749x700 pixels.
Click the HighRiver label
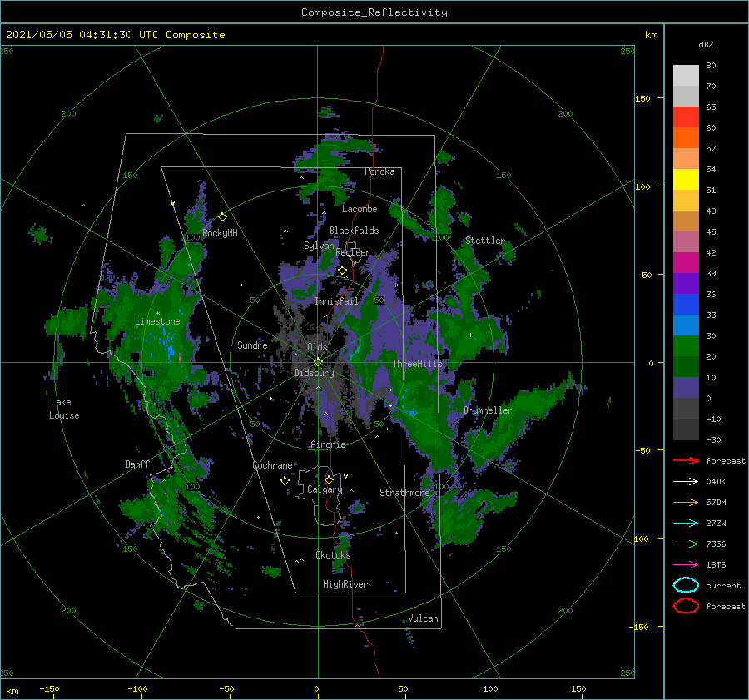coord(345,584)
